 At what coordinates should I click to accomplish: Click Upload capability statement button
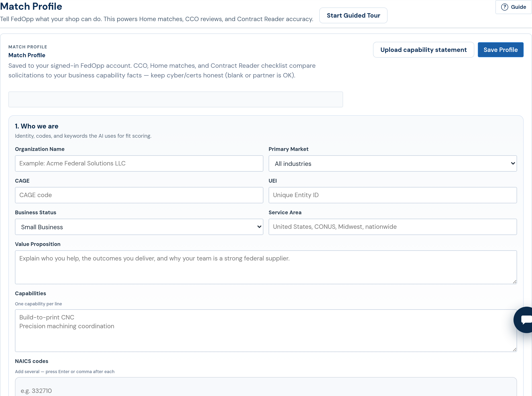(x=423, y=50)
